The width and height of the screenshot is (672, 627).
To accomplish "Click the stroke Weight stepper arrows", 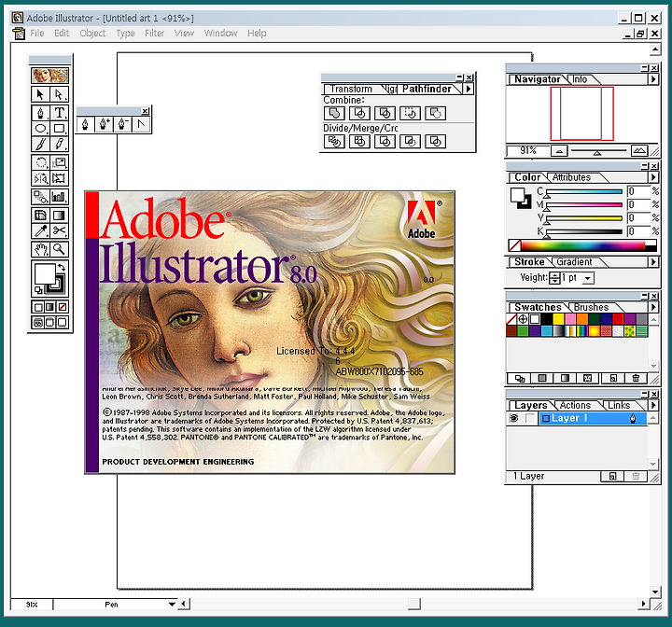I will (554, 278).
